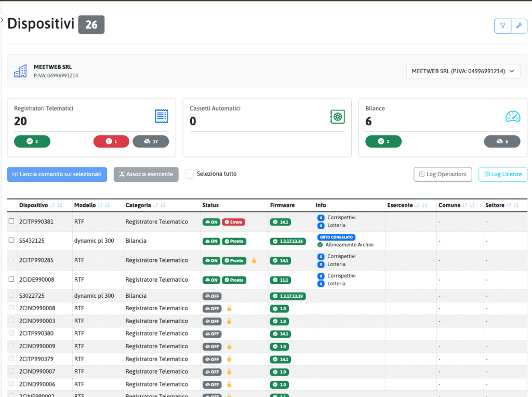The width and height of the screenshot is (532, 397).
Task: Click the Bilance gauge icon
Action: (513, 116)
